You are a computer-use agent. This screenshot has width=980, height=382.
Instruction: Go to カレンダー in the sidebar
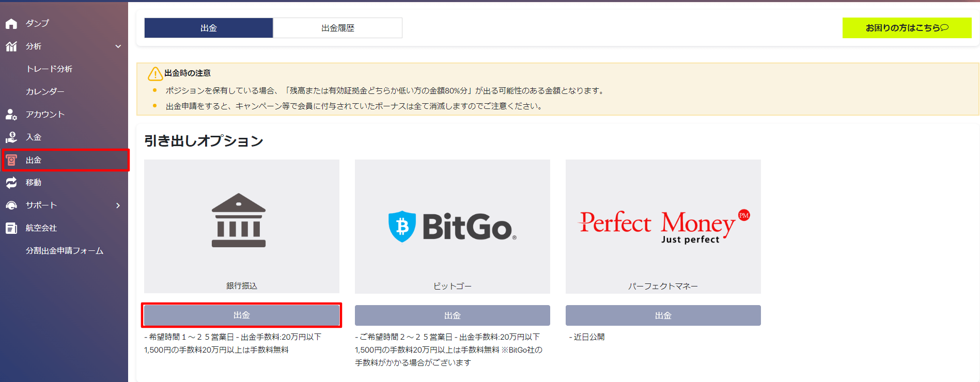point(45,92)
